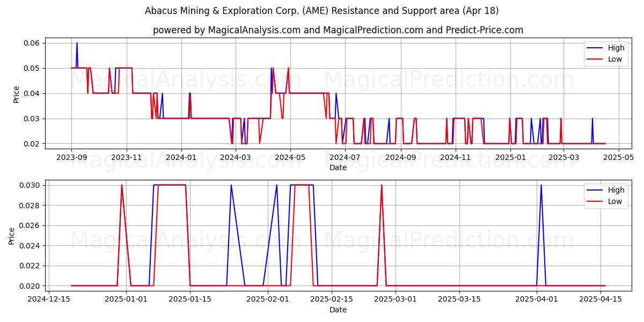Click the spike peak near 2025-01-01 in bottom chart

(122, 186)
